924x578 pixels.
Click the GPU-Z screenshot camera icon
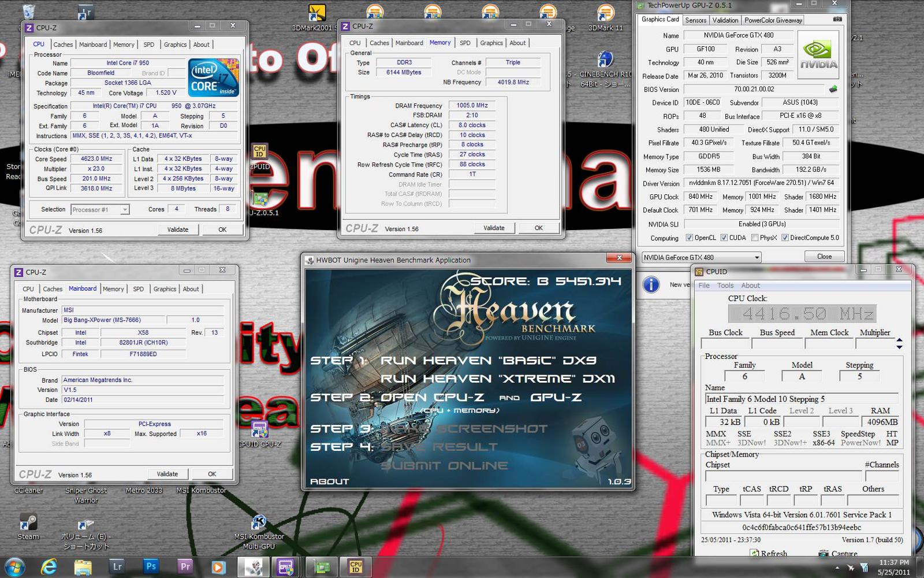[837, 20]
